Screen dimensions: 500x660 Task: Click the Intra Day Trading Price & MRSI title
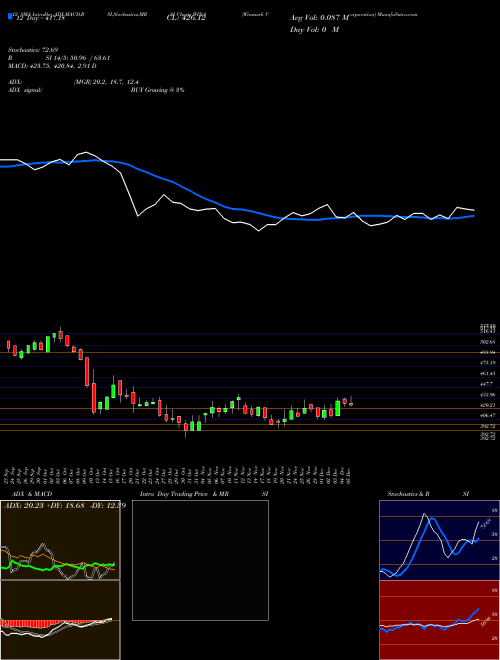pos(204,494)
